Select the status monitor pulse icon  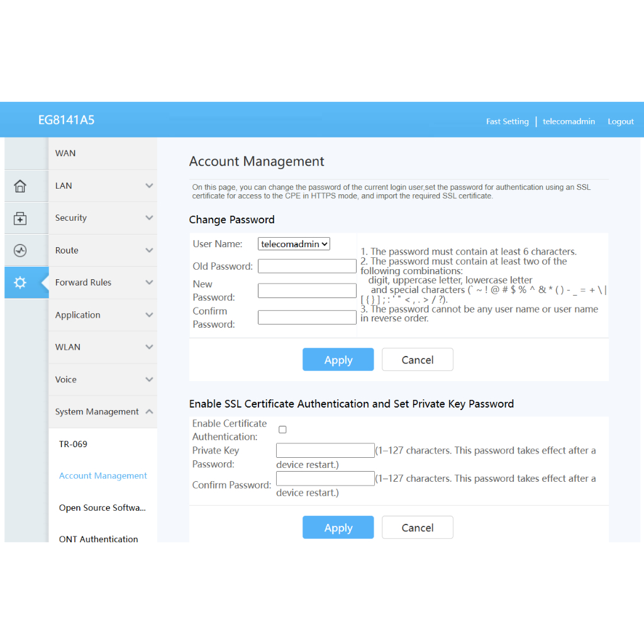(20, 250)
